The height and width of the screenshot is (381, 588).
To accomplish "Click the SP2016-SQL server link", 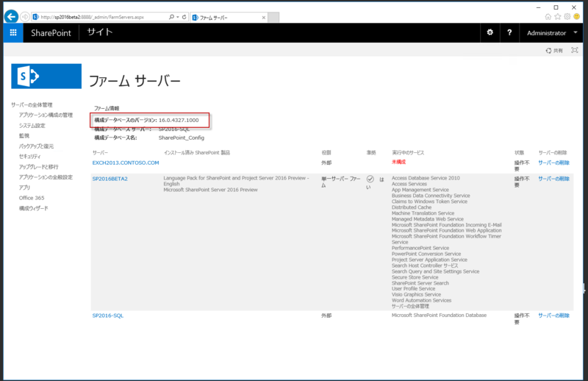I will tap(108, 315).
